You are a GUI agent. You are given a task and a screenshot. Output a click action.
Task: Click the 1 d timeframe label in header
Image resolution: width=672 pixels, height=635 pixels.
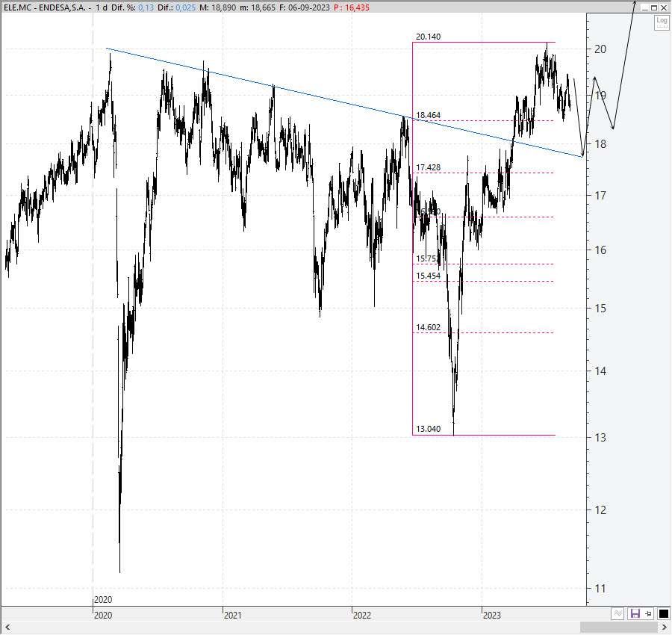click(x=102, y=7)
